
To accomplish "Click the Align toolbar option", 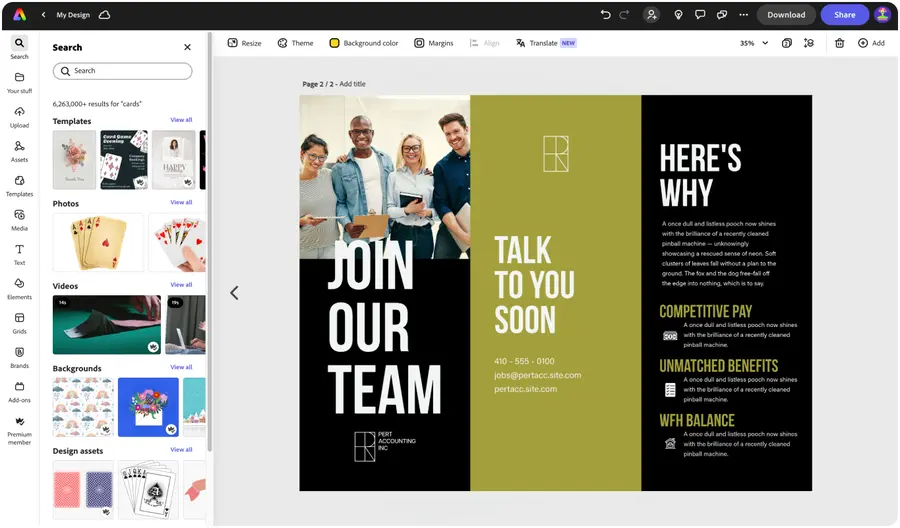I will click(x=484, y=43).
